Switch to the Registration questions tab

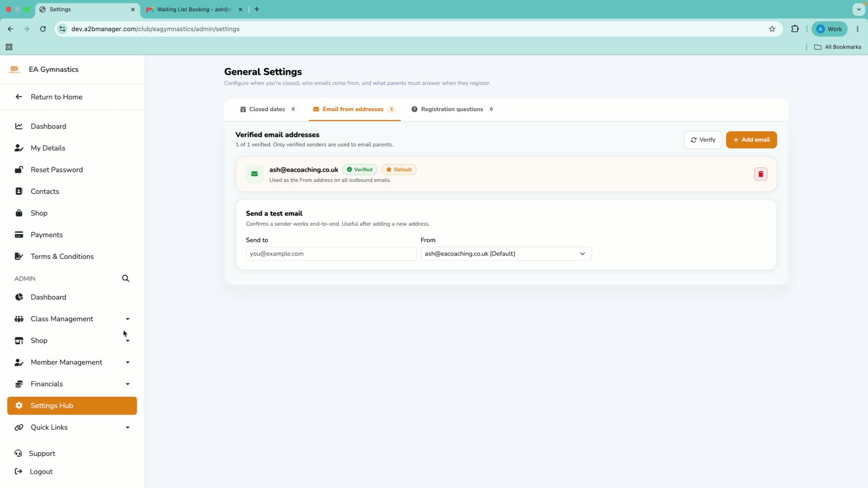[x=453, y=109]
